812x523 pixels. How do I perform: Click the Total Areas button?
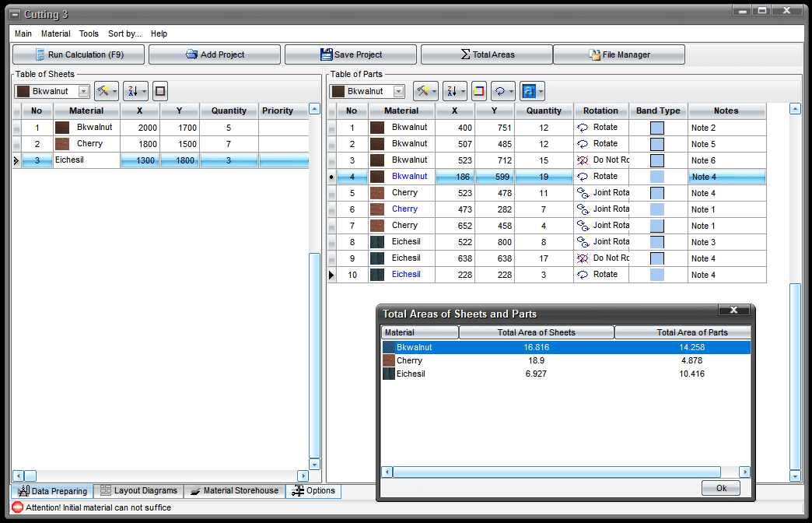tap(487, 54)
